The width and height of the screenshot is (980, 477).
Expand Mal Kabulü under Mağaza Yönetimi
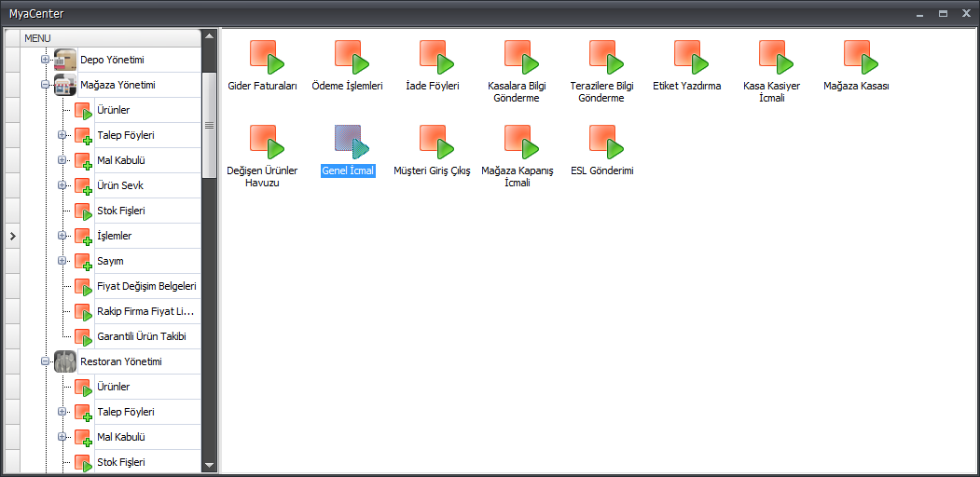click(62, 160)
